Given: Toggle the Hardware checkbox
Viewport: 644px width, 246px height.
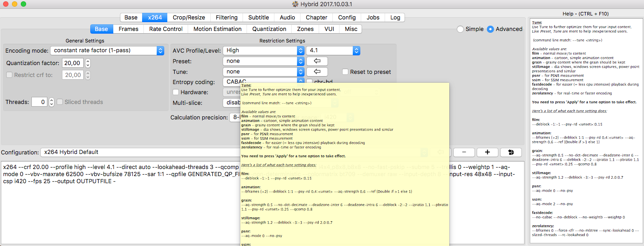Looking at the screenshot, I should tap(176, 92).
